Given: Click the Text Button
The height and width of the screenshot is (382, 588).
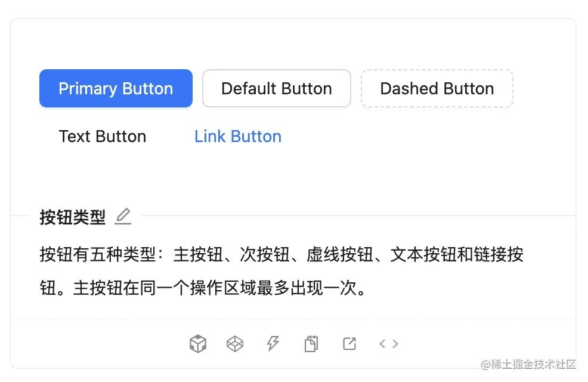Looking at the screenshot, I should [x=103, y=137].
